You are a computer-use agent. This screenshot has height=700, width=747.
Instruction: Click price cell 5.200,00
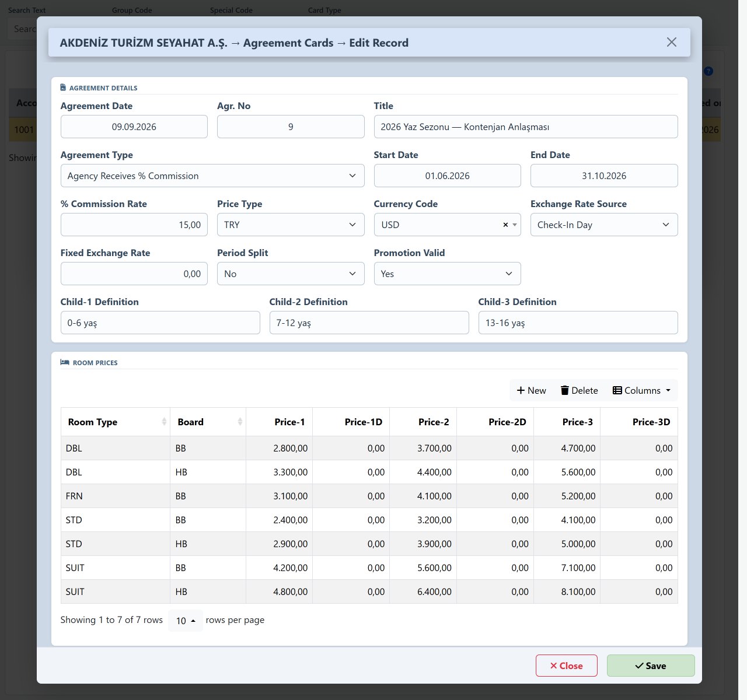click(567, 496)
